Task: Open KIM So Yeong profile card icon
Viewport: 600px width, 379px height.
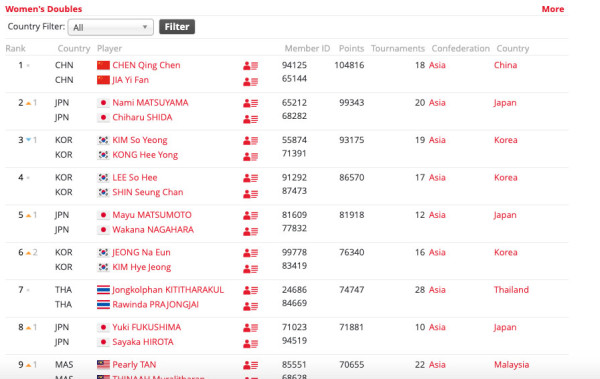Action: click(x=251, y=140)
